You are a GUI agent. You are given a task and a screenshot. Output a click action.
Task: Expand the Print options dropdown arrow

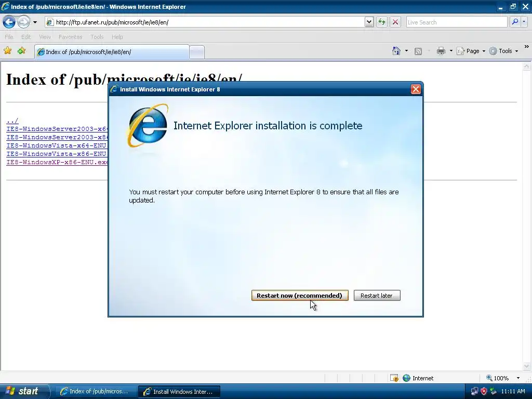click(x=451, y=51)
